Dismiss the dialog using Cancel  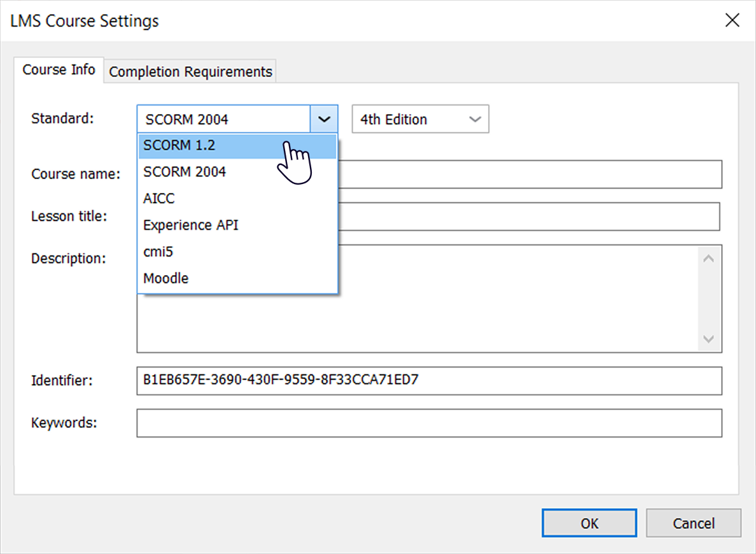(x=693, y=523)
